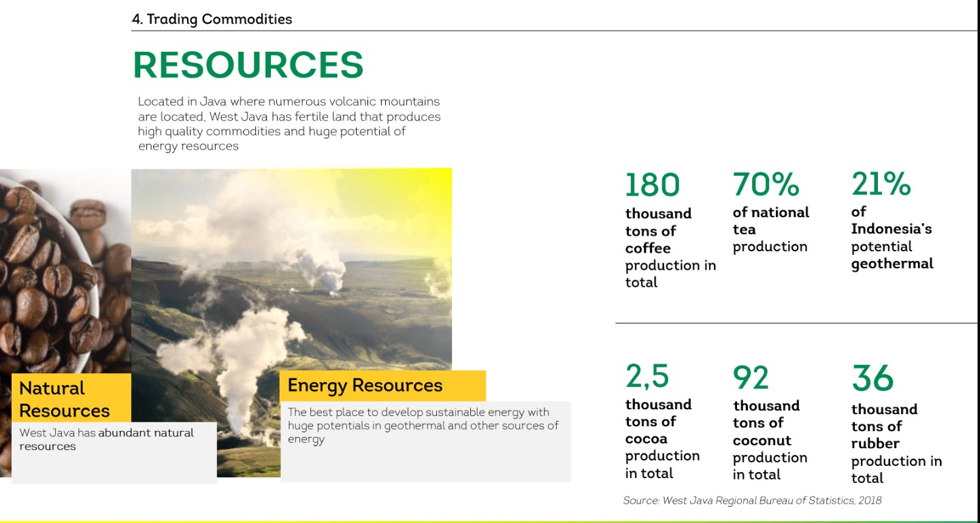Click the '4. Trading Commodities' section header

pyautogui.click(x=212, y=19)
